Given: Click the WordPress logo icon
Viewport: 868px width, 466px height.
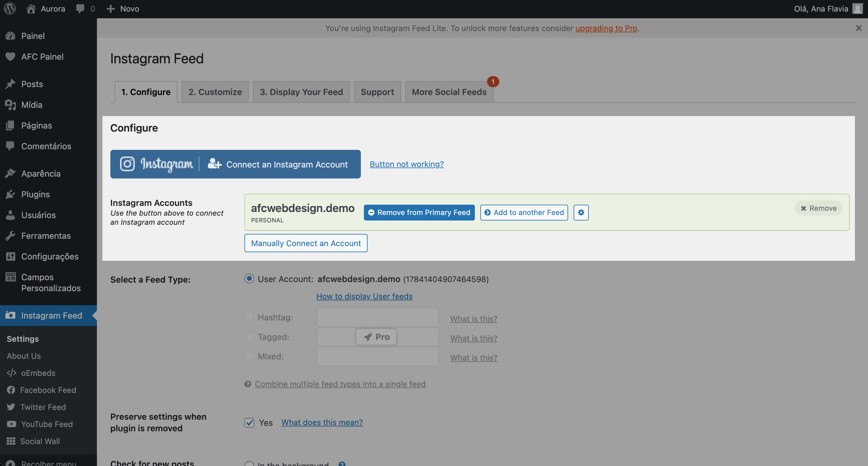Looking at the screenshot, I should pos(10,9).
